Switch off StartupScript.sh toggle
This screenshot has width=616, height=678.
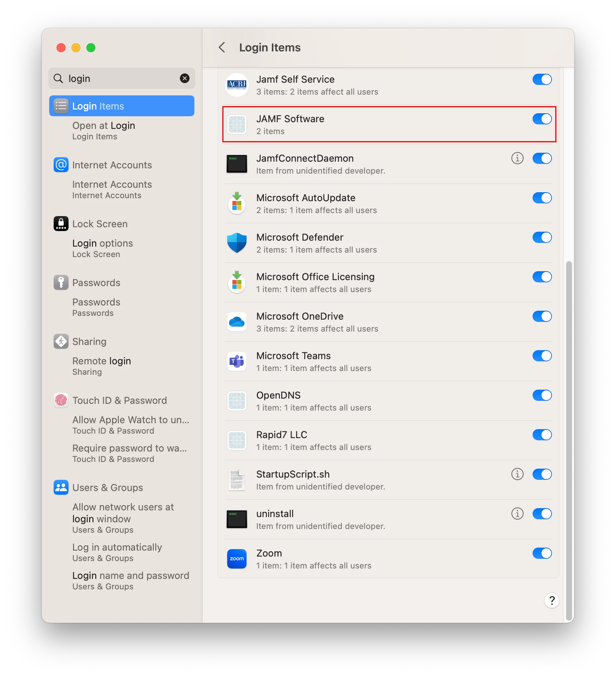pos(542,474)
